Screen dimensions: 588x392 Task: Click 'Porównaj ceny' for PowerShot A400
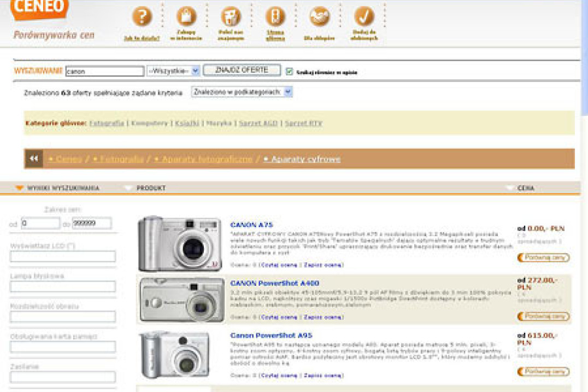(x=543, y=316)
